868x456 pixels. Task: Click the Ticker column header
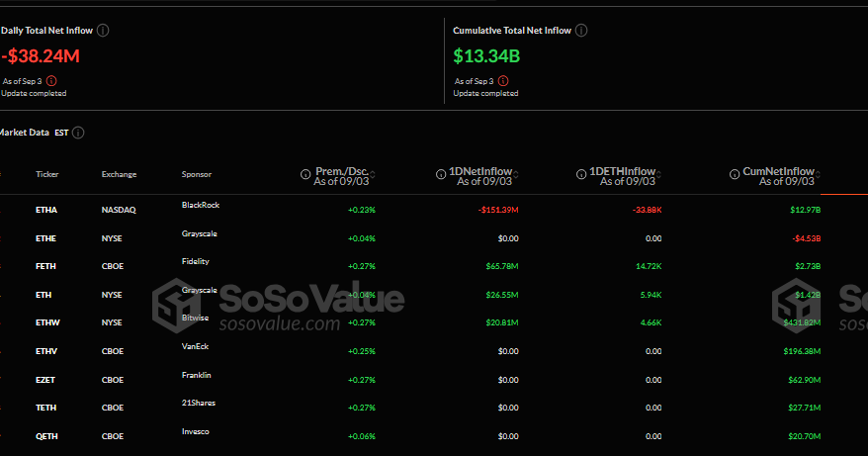pos(47,175)
